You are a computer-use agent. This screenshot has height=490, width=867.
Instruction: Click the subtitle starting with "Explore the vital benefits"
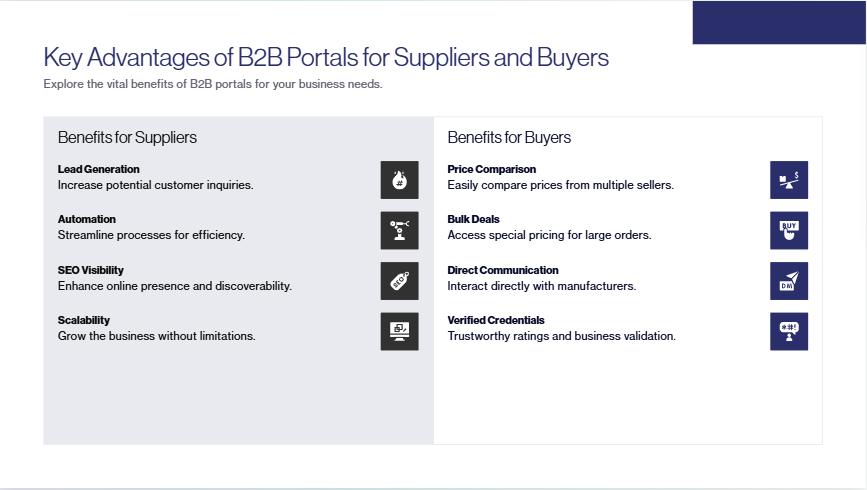[213, 84]
